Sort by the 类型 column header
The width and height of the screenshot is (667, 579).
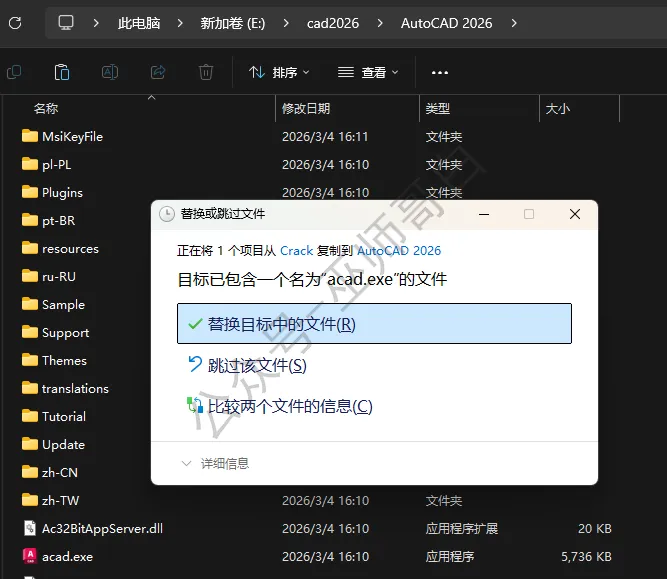click(438, 109)
